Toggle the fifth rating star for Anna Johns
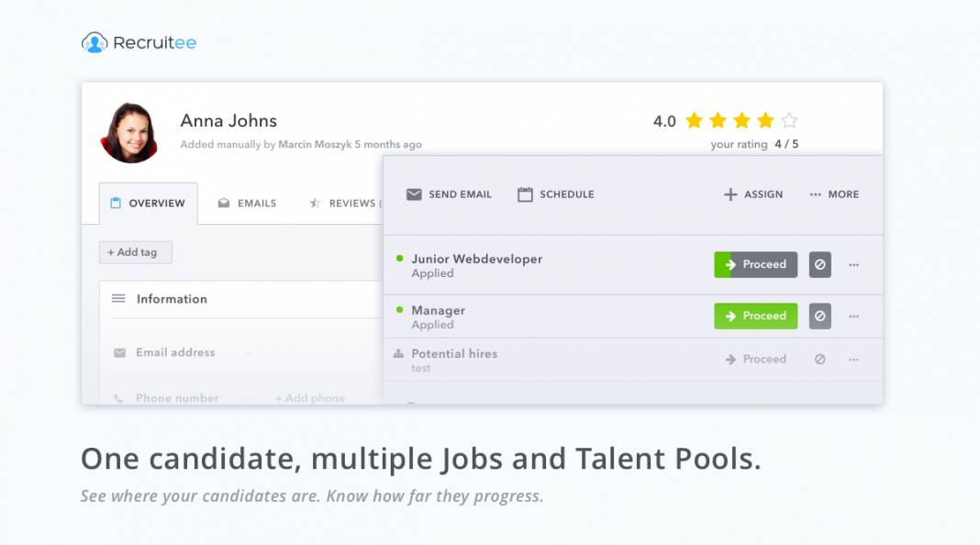Image resolution: width=980 pixels, height=545 pixels. pyautogui.click(x=790, y=119)
